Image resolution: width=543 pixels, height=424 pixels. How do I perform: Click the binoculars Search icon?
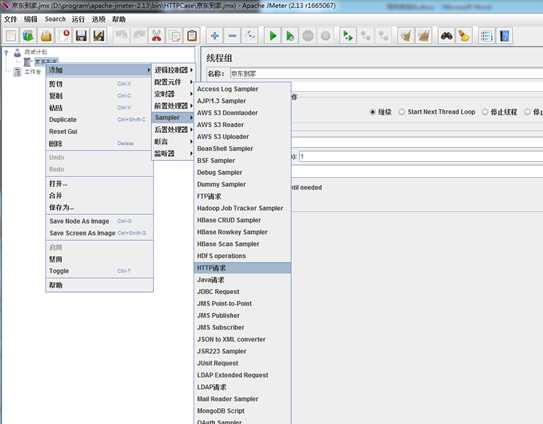[x=446, y=36]
